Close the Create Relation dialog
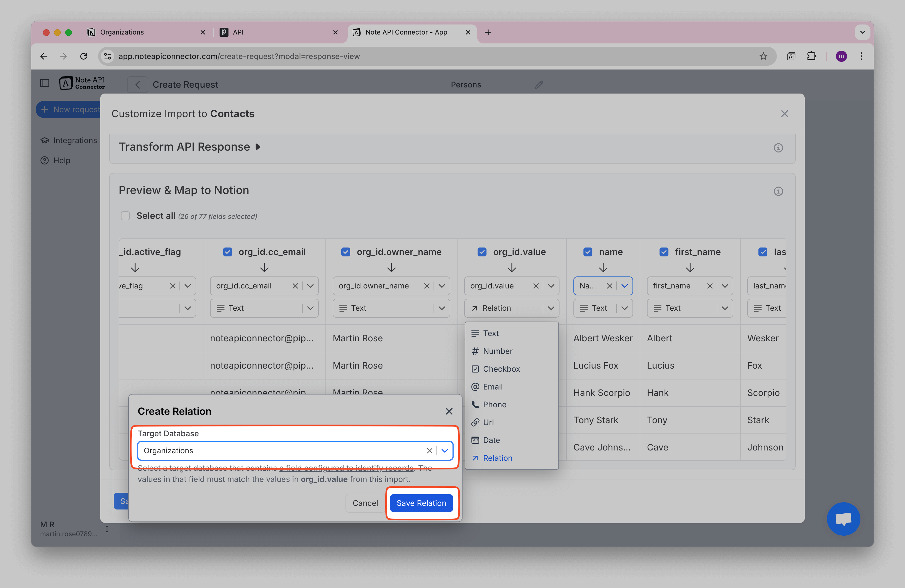 [449, 411]
